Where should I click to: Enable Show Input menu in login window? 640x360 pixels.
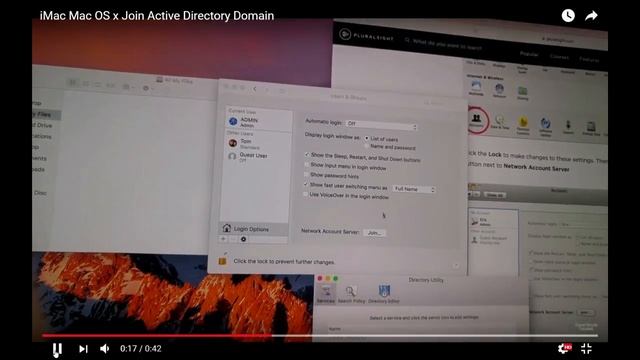pos(307,164)
